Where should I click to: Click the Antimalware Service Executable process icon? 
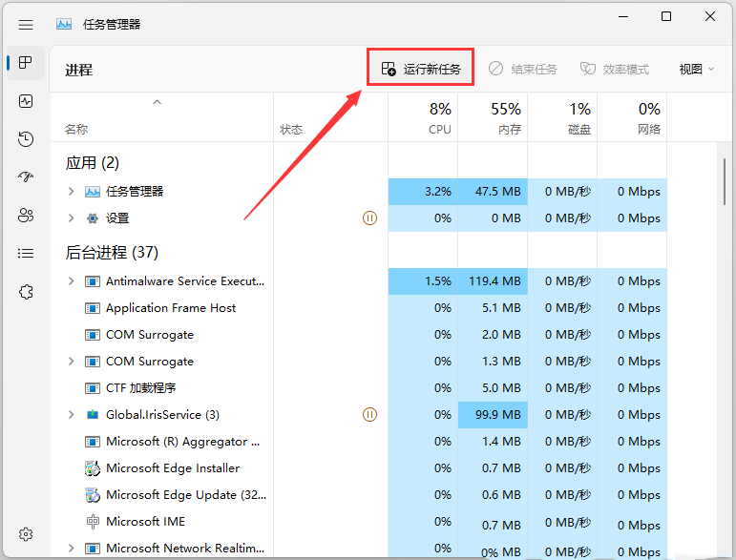click(x=93, y=281)
